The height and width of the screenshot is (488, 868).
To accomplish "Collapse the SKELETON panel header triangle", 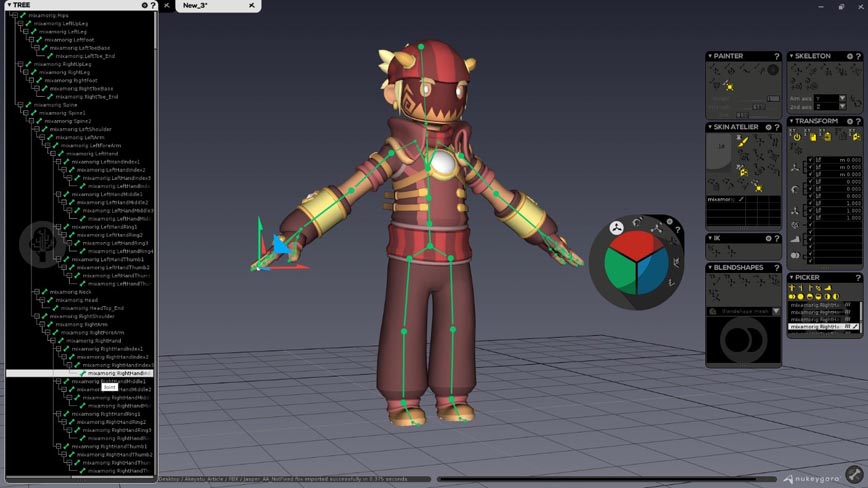I will (792, 56).
